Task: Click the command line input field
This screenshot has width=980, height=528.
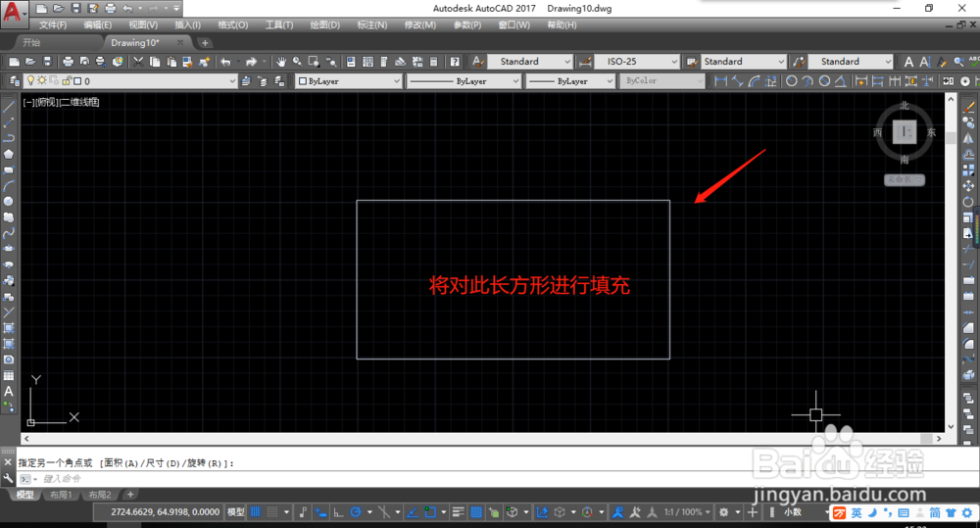Action: pos(500,479)
